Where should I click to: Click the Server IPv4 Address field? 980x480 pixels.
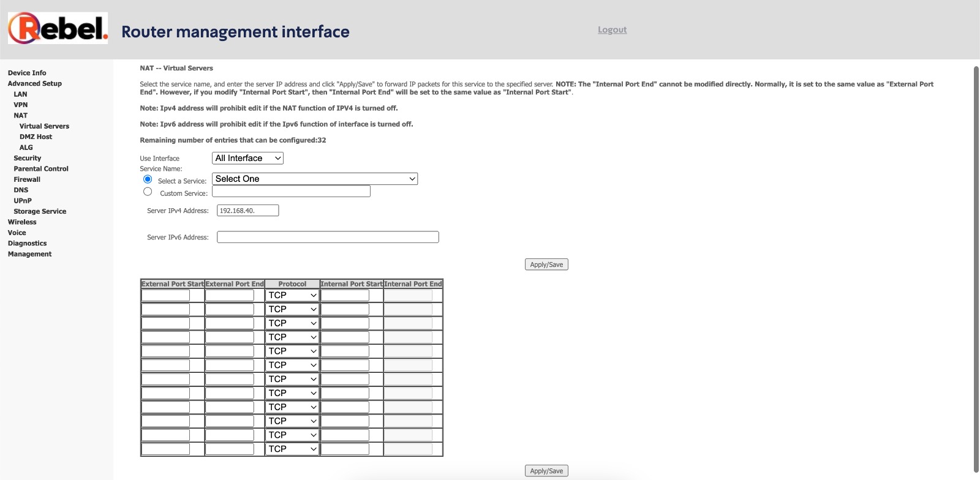click(247, 211)
